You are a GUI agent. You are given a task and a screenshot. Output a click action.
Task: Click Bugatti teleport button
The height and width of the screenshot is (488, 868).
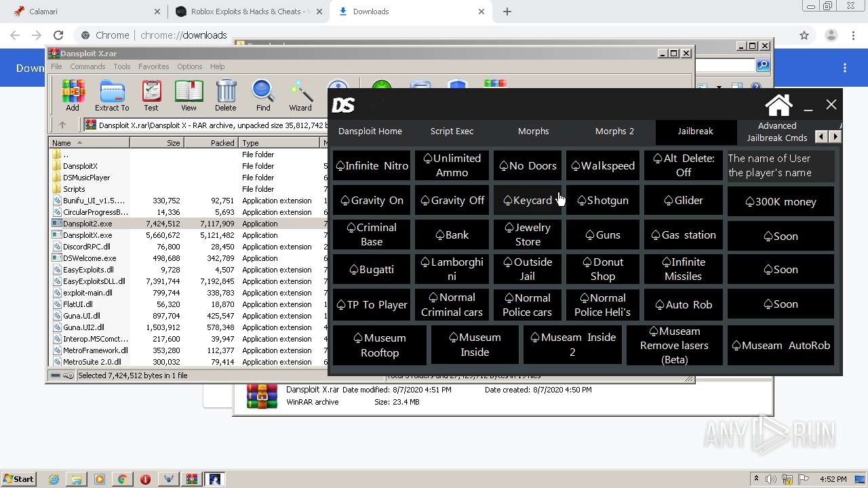point(372,270)
